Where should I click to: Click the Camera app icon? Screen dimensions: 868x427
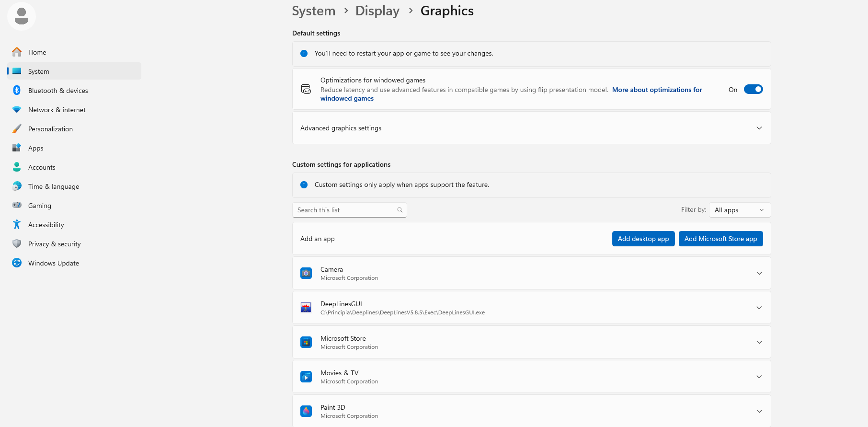point(306,273)
